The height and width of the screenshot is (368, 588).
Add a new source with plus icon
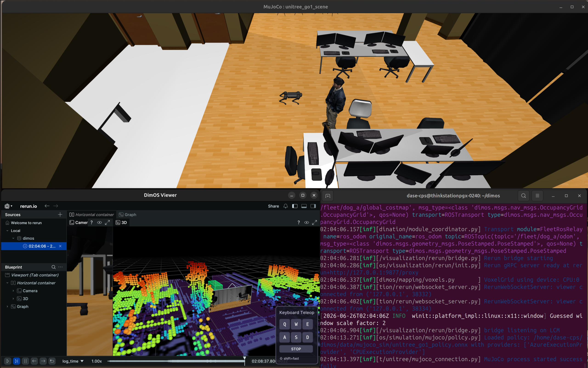(60, 214)
